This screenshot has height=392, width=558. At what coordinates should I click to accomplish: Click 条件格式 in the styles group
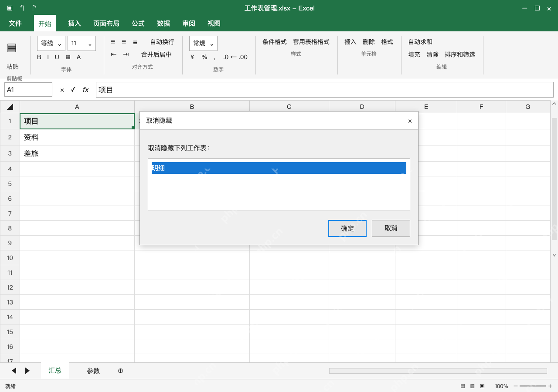click(x=275, y=42)
